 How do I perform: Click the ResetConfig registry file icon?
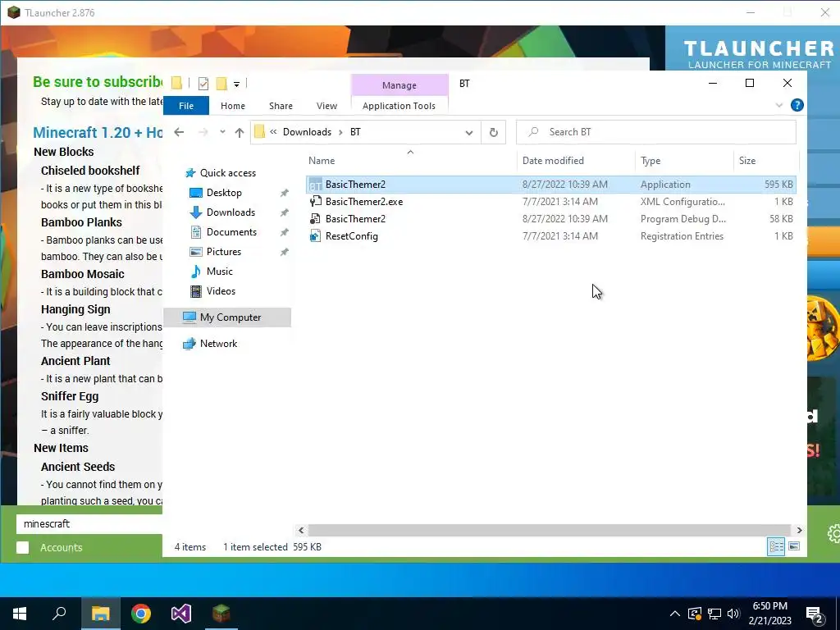coord(316,235)
